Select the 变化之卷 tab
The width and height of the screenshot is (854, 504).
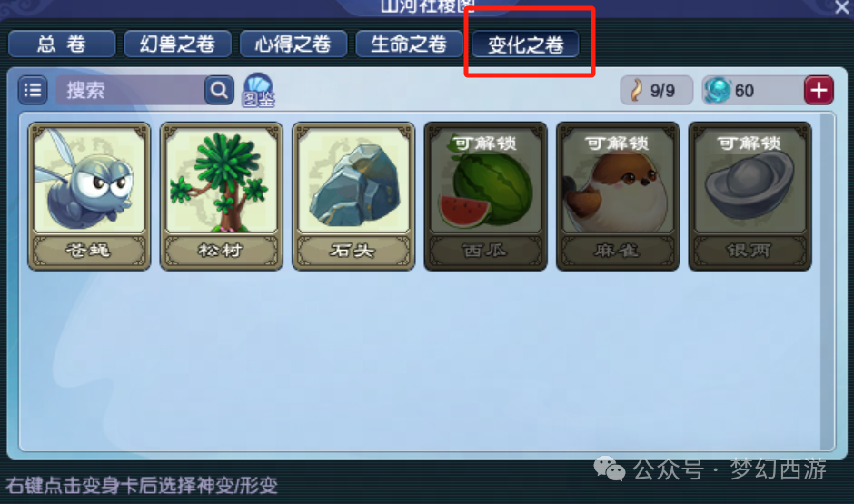525,44
